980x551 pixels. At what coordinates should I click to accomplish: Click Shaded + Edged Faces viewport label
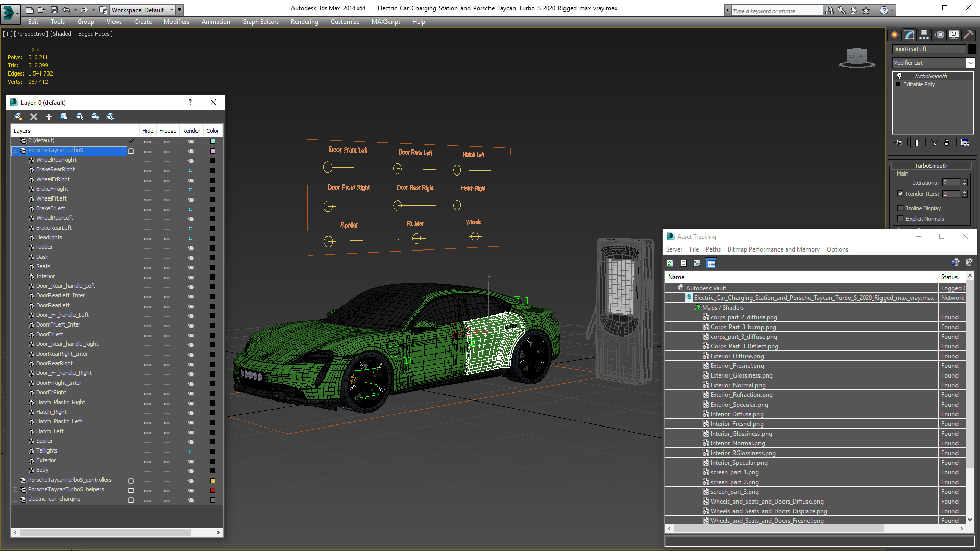point(82,34)
